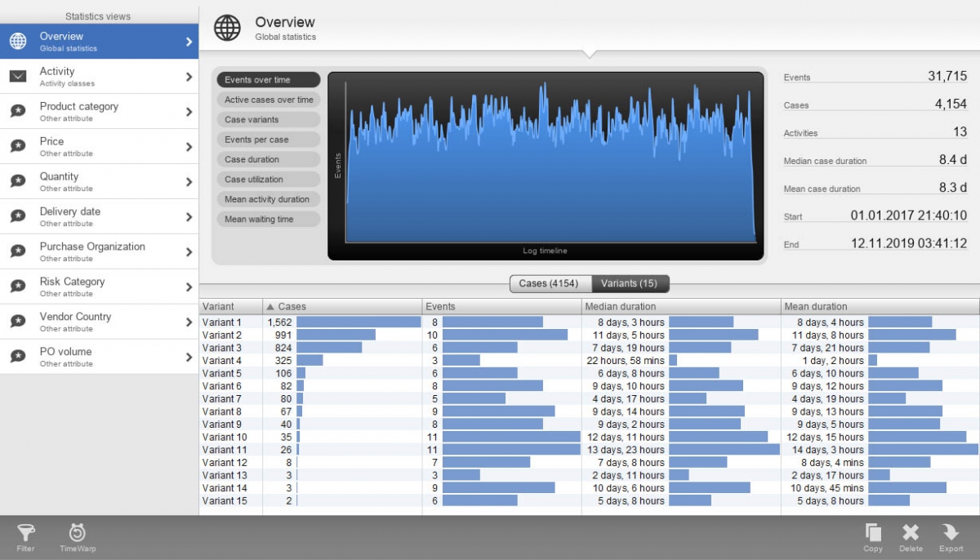Click the Price attribute tag icon
The image size is (980, 560).
pyautogui.click(x=16, y=145)
